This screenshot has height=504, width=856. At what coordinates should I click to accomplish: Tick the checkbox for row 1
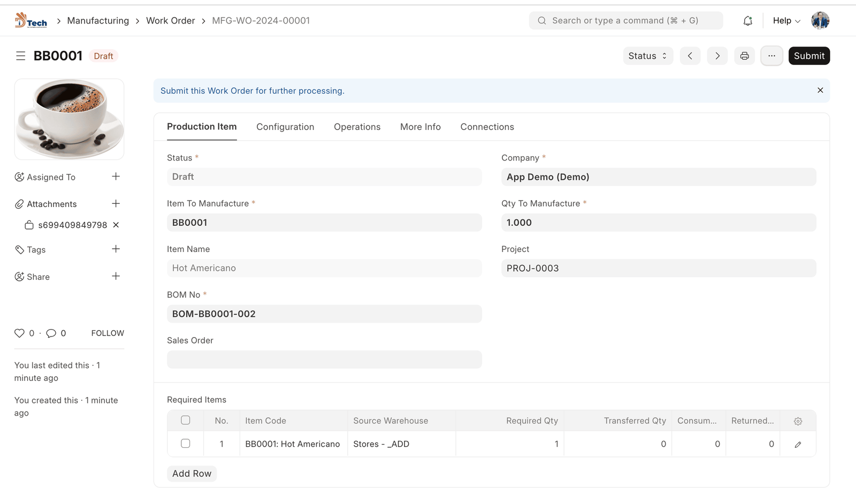(186, 444)
